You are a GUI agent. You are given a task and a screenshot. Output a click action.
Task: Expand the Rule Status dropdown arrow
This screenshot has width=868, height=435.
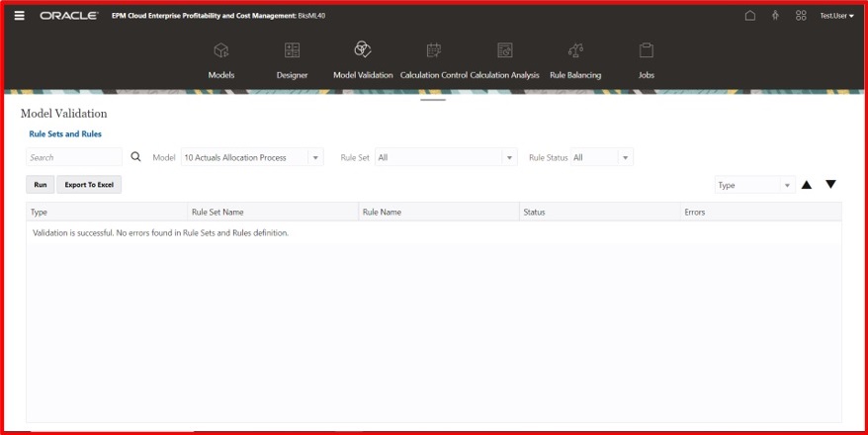click(x=626, y=158)
